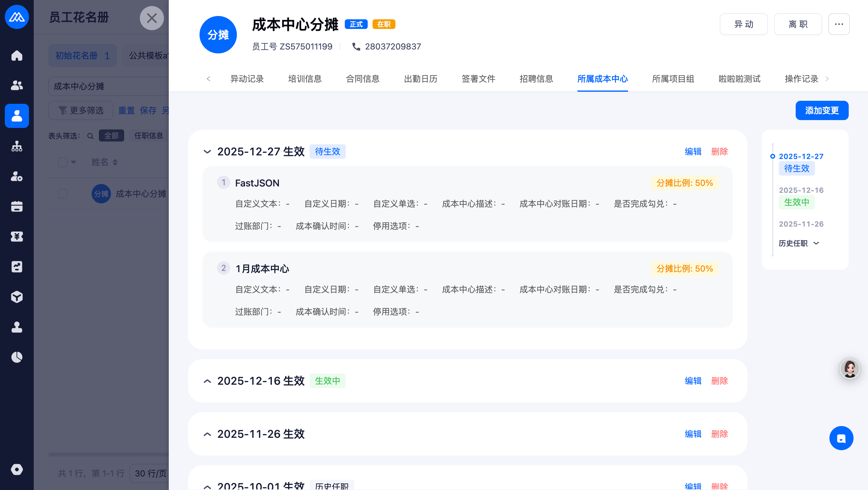This screenshot has height=490, width=868.
Task: Open the pie chart reports icon
Action: click(x=17, y=357)
